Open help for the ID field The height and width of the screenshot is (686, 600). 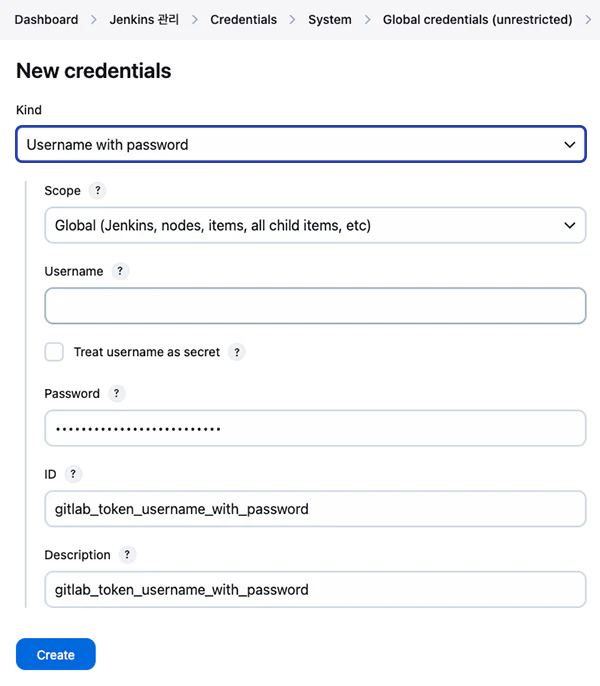73,474
